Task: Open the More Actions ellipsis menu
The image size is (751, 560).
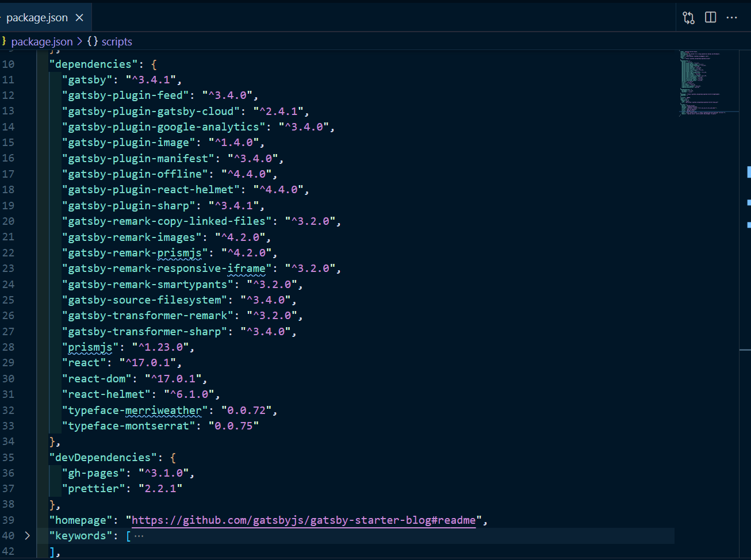Action: [731, 18]
